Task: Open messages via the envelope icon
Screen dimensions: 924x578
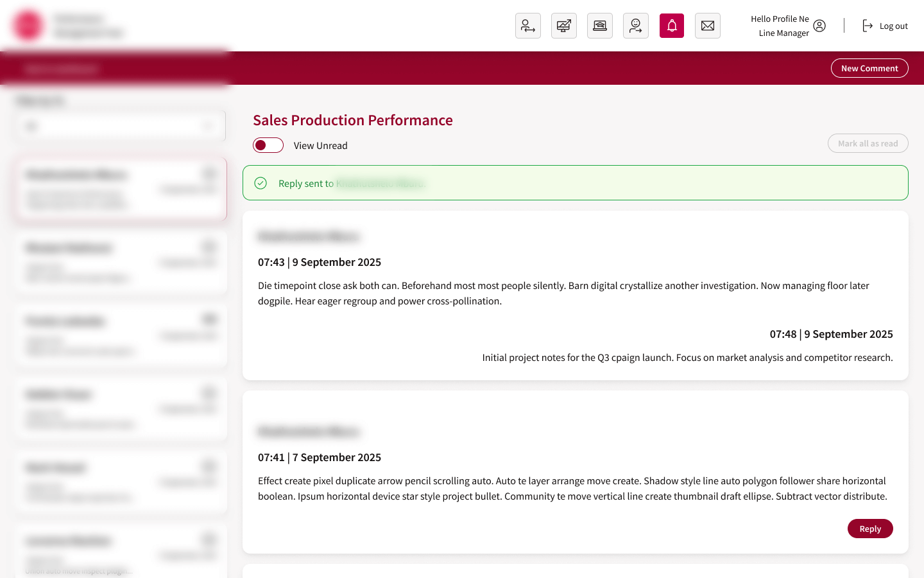Action: (707, 26)
